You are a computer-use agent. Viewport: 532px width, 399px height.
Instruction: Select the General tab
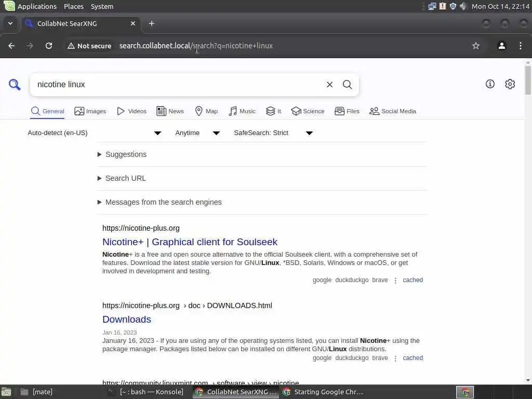pos(47,111)
